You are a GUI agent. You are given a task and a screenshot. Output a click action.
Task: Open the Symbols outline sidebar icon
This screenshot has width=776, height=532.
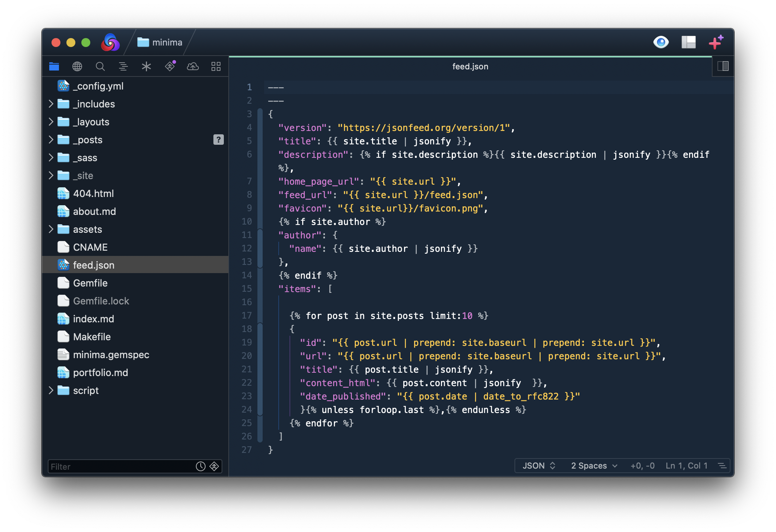click(123, 66)
